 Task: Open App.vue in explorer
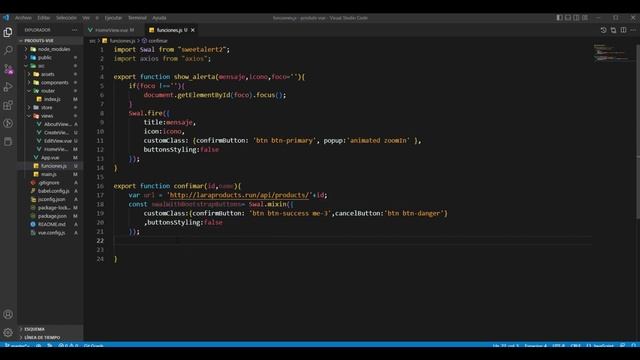pos(50,158)
